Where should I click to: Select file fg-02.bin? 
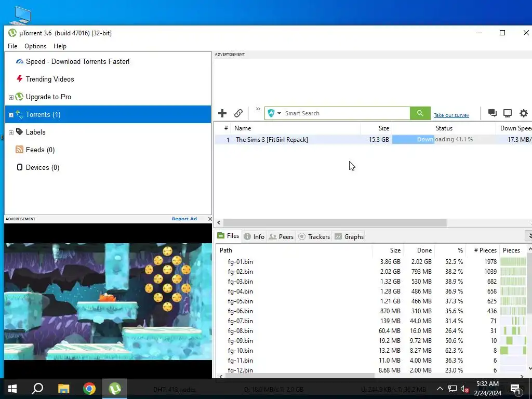click(x=240, y=271)
